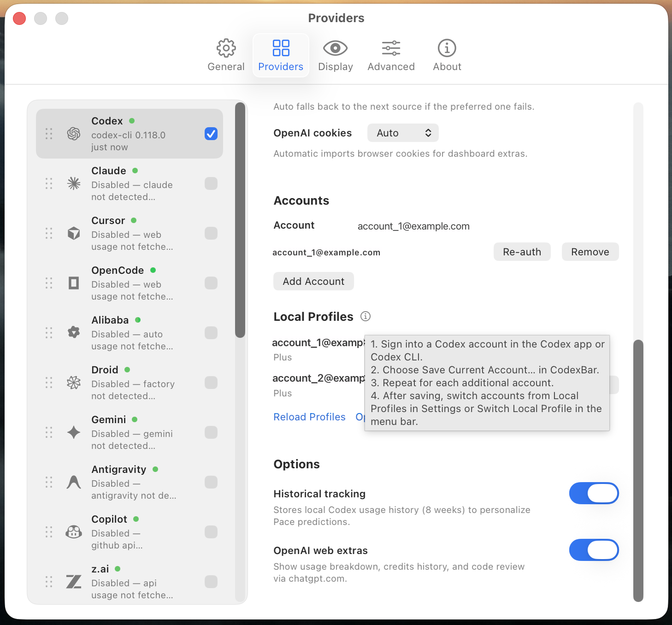
Task: Click the Gemini sparkle icon
Action: point(74,432)
